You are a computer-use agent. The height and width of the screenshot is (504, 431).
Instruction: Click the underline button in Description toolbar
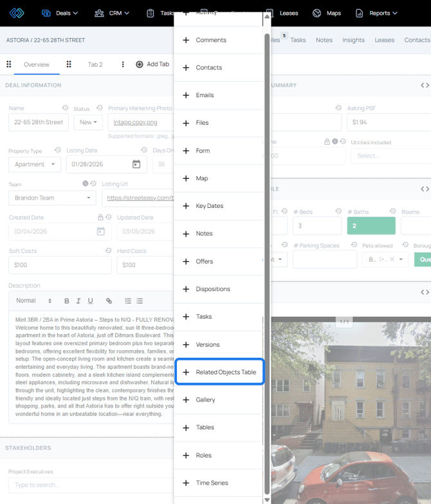click(91, 301)
